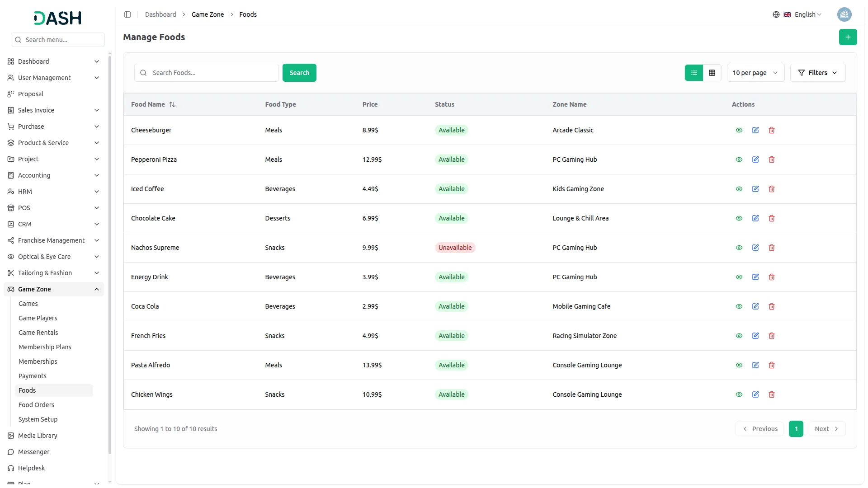Go to Game Rentals submenu item

click(38, 333)
